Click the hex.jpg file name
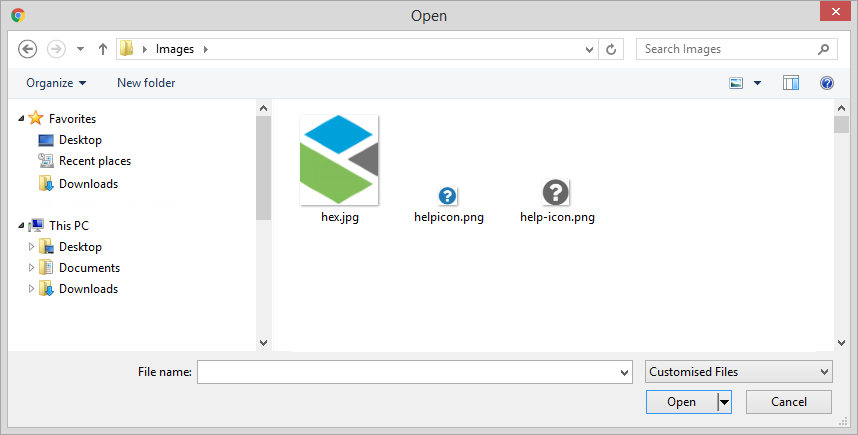This screenshot has width=858, height=435. tap(340, 217)
